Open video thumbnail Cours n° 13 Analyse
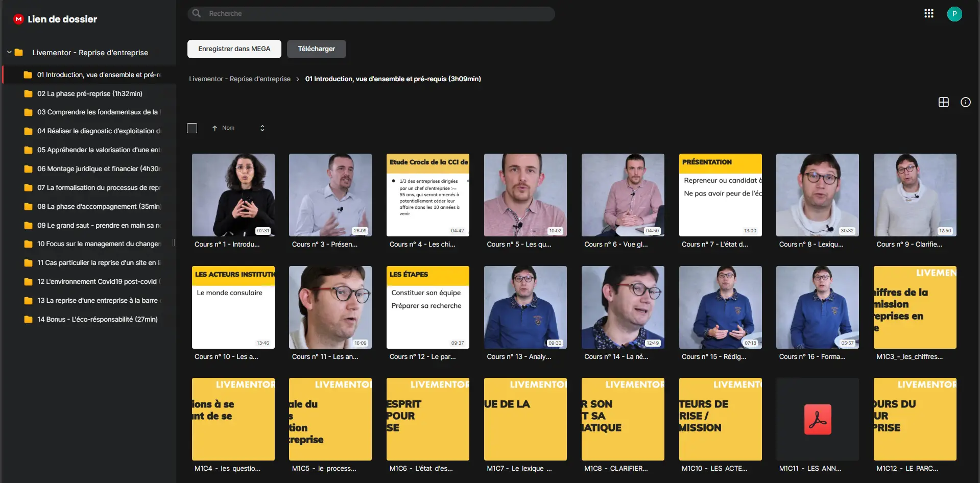This screenshot has height=483, width=980. [x=525, y=307]
